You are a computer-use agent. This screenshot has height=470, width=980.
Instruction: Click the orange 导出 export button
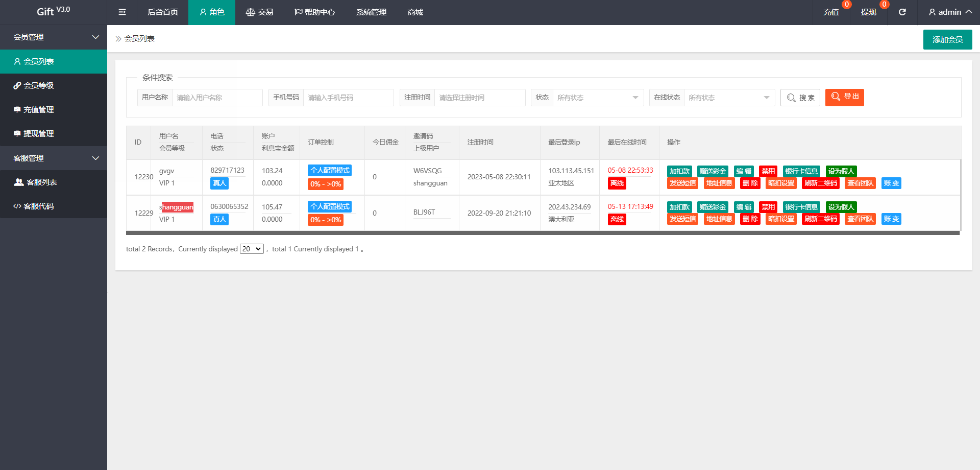tap(844, 97)
